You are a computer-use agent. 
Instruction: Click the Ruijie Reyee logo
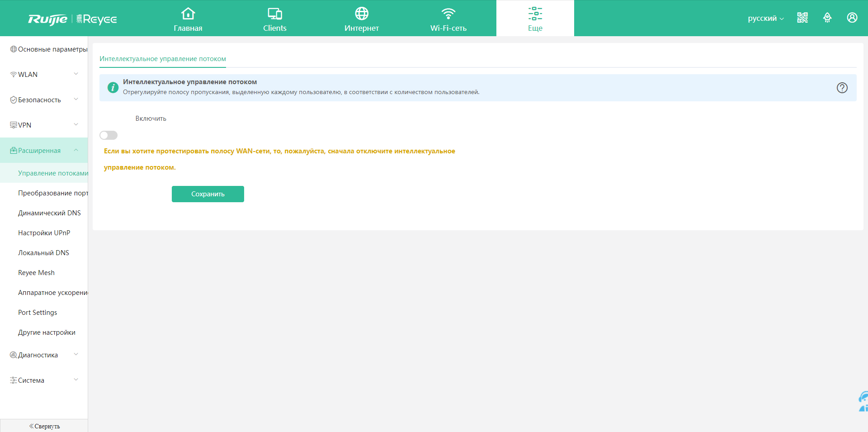pyautogui.click(x=72, y=19)
